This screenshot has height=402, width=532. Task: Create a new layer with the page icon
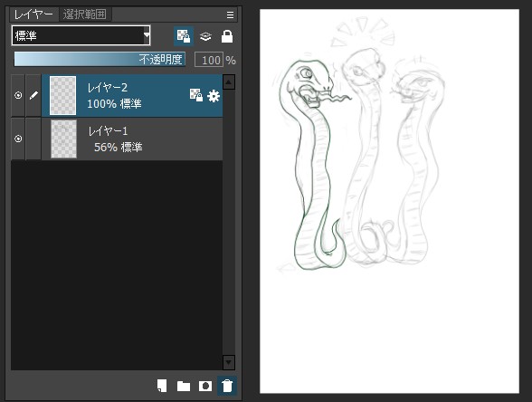click(162, 386)
